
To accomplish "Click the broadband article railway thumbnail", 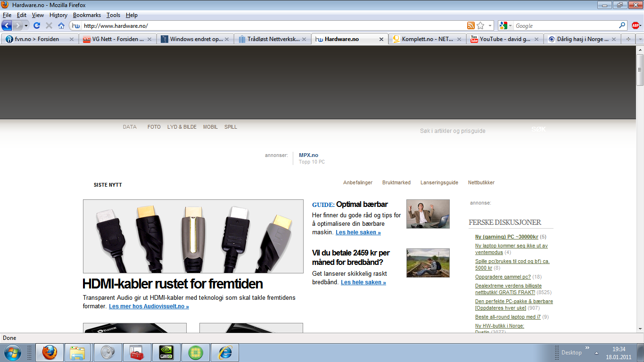I will [x=428, y=263].
